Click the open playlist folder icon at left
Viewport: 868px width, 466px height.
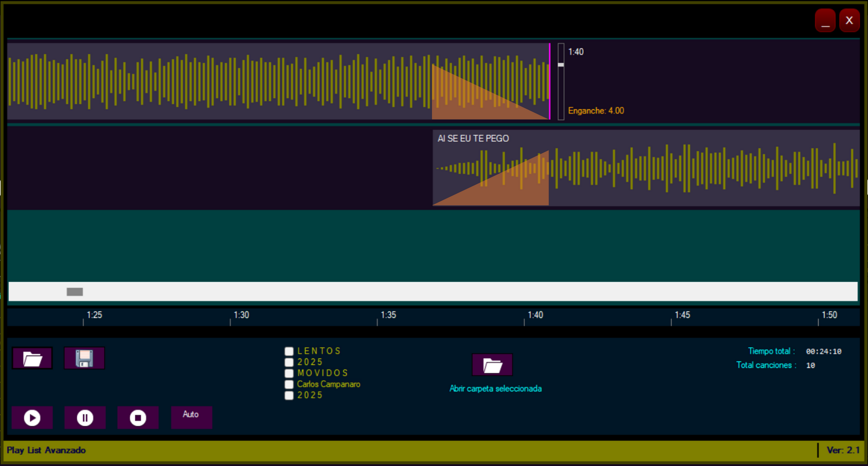(x=32, y=359)
